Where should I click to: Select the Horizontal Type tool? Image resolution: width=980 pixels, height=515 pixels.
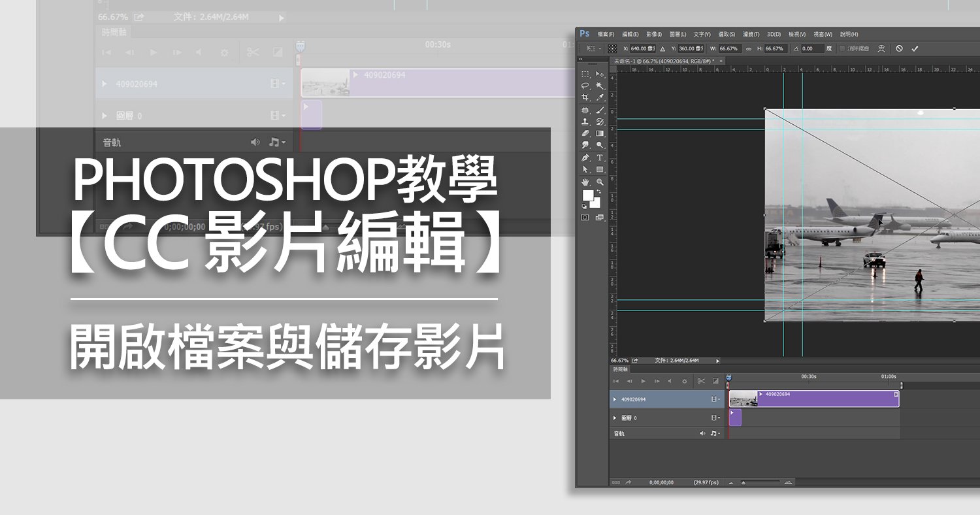pyautogui.click(x=600, y=158)
